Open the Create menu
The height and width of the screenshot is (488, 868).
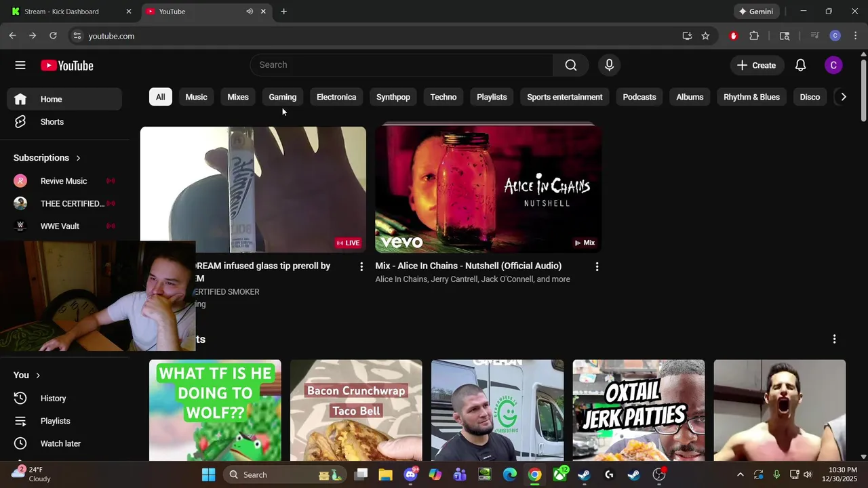coord(757,65)
